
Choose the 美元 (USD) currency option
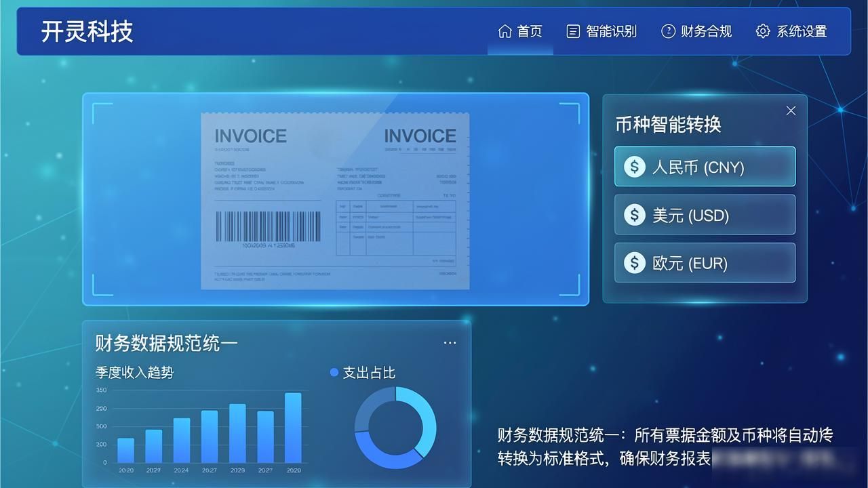pyautogui.click(x=705, y=215)
